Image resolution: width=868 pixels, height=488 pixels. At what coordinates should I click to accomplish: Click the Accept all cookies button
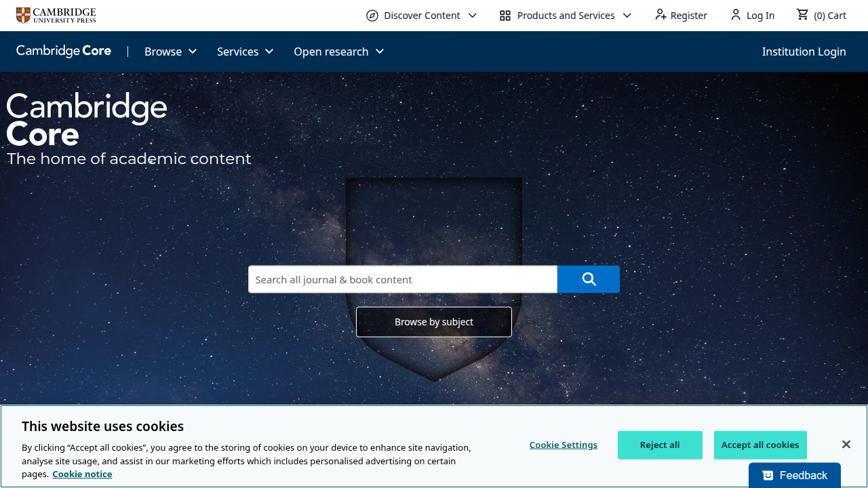click(760, 445)
